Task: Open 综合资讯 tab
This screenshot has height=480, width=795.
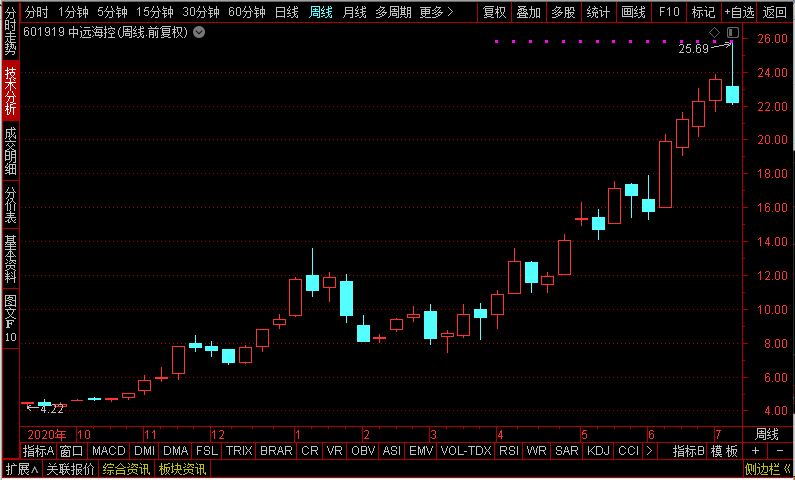Action: coord(126,469)
